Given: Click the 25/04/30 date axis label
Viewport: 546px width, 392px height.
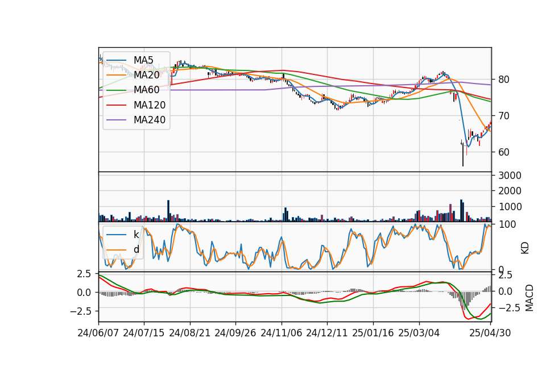Looking at the screenshot, I should point(490,333).
